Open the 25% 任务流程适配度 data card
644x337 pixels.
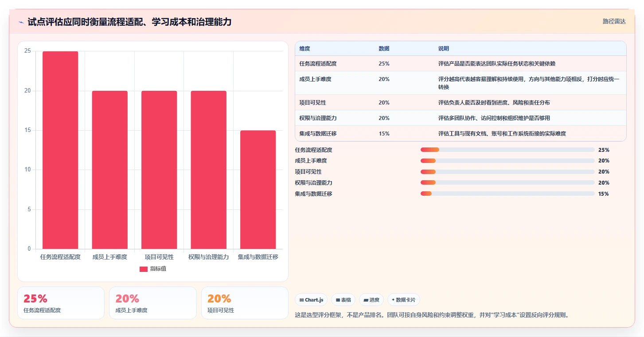tap(61, 303)
